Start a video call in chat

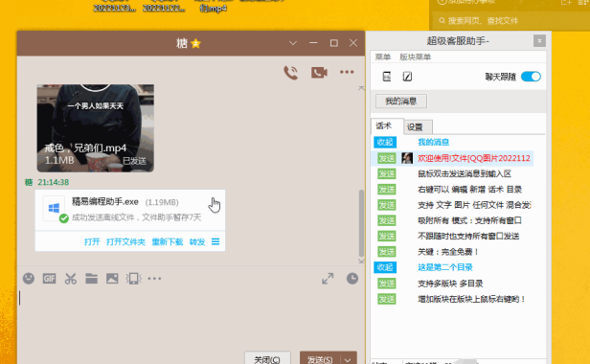pos(319,72)
